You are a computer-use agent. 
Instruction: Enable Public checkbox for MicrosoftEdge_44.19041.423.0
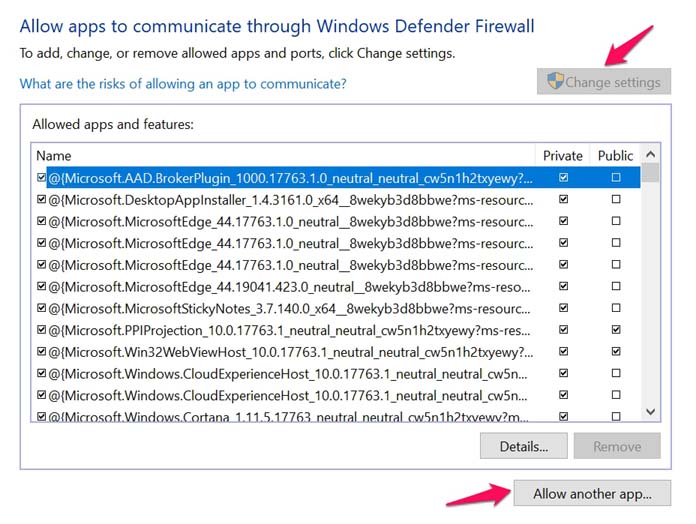click(616, 286)
